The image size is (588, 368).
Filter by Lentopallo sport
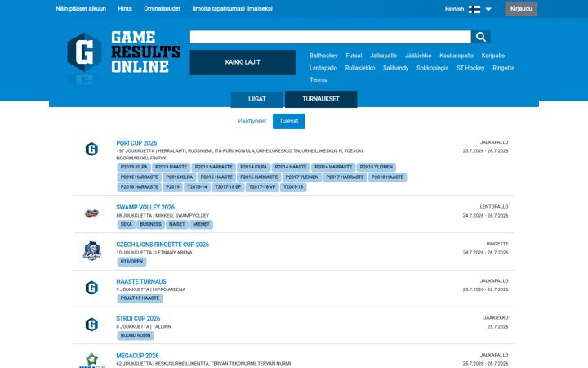coord(323,68)
